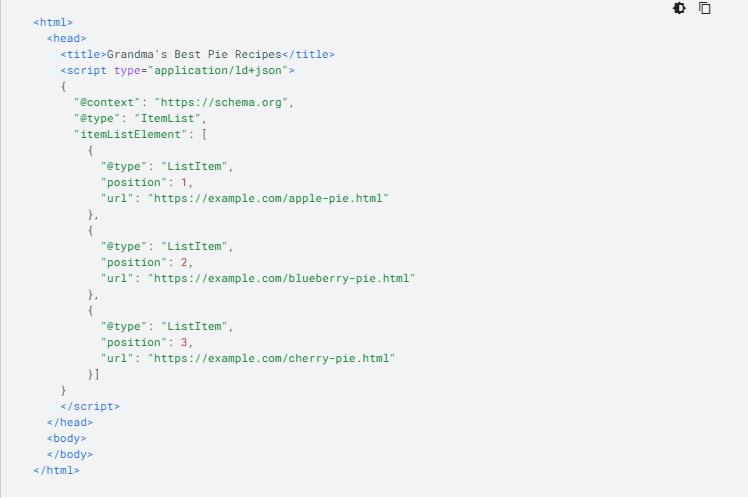The width and height of the screenshot is (748, 500).
Task: Click the position 2 value
Action: point(184,262)
